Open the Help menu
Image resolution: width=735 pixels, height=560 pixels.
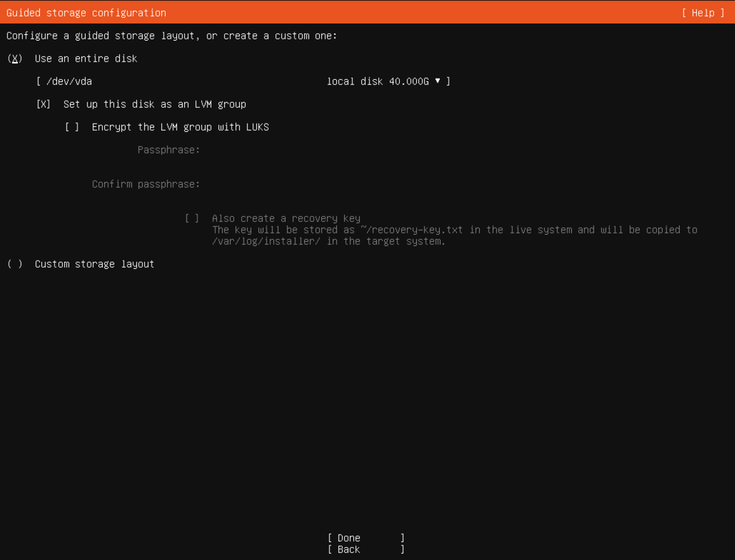click(703, 13)
